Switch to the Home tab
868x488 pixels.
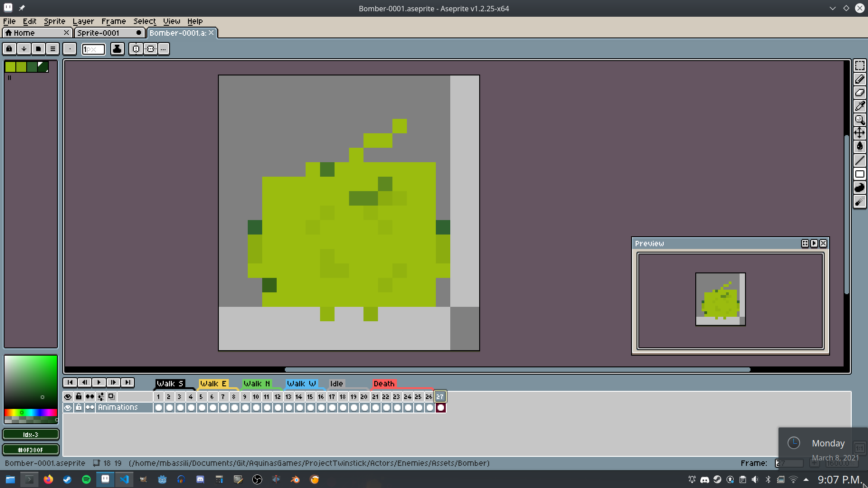(37, 33)
